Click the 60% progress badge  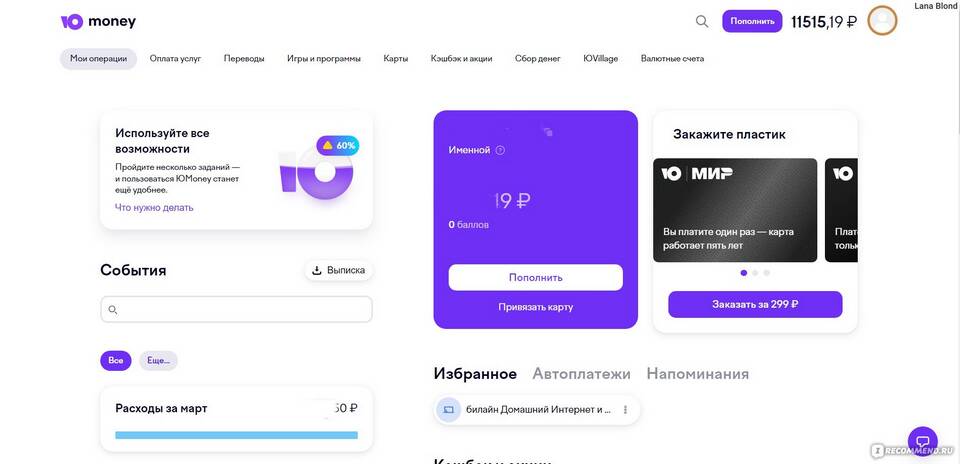338,146
